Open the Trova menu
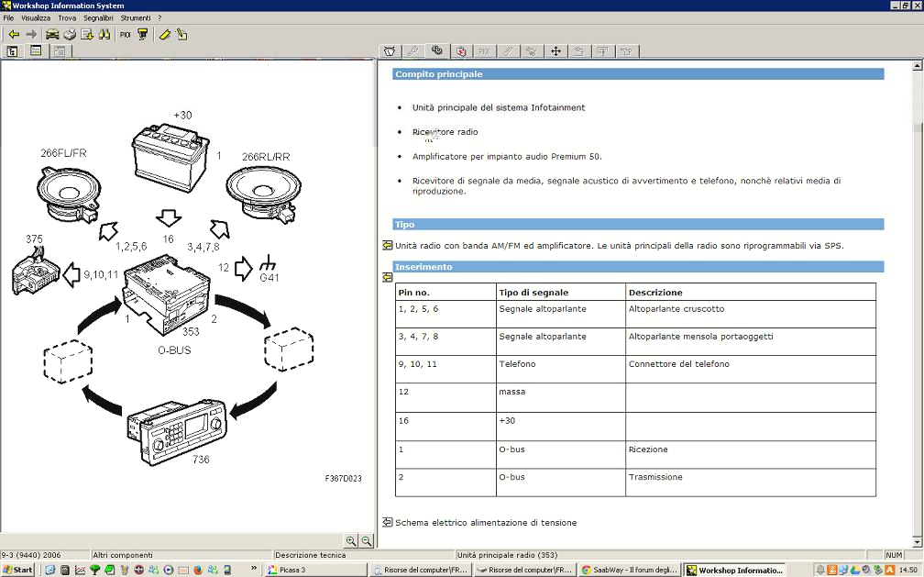The height and width of the screenshot is (577, 924). (67, 18)
